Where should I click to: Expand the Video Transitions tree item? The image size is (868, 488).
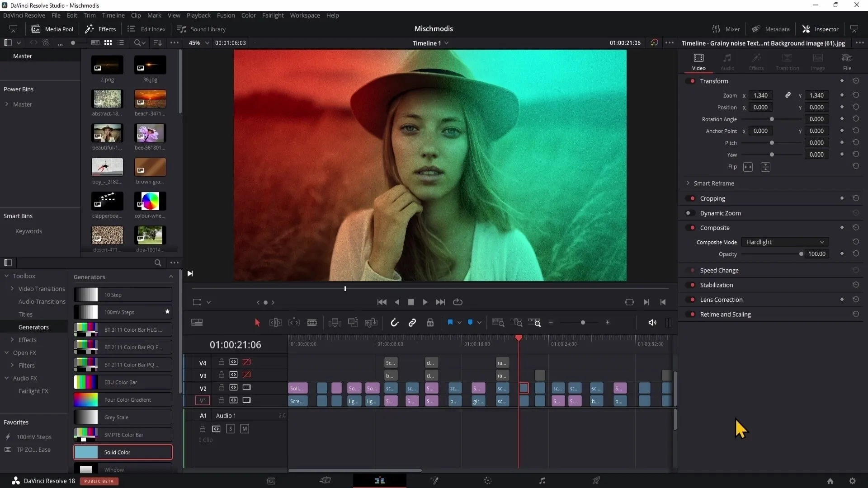coord(12,289)
